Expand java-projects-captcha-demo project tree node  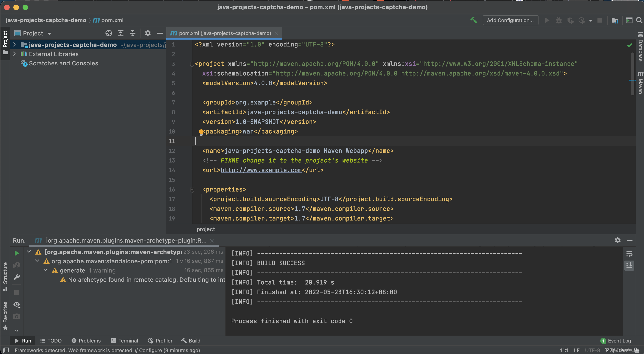pos(15,45)
